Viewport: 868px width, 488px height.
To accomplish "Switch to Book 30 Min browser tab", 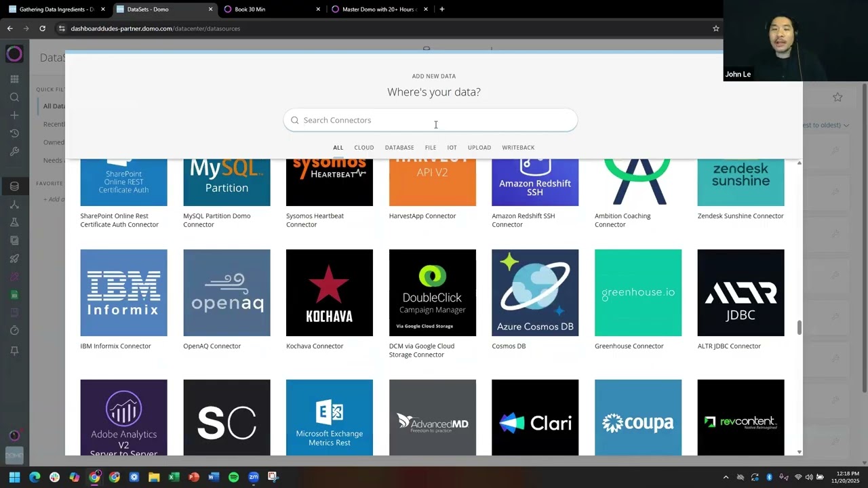I will click(271, 9).
